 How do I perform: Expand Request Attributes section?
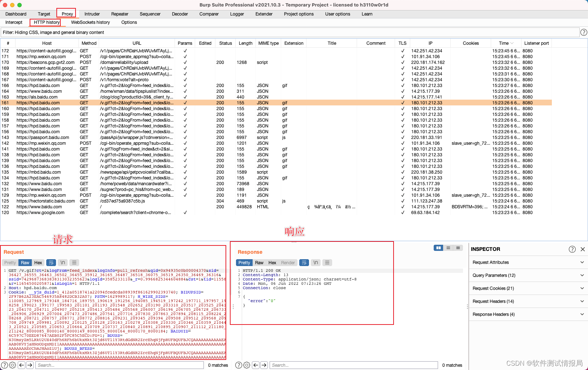pos(528,262)
